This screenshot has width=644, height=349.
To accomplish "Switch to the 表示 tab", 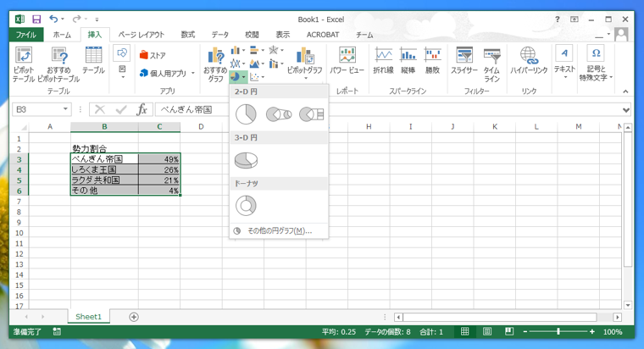I will pos(282,35).
